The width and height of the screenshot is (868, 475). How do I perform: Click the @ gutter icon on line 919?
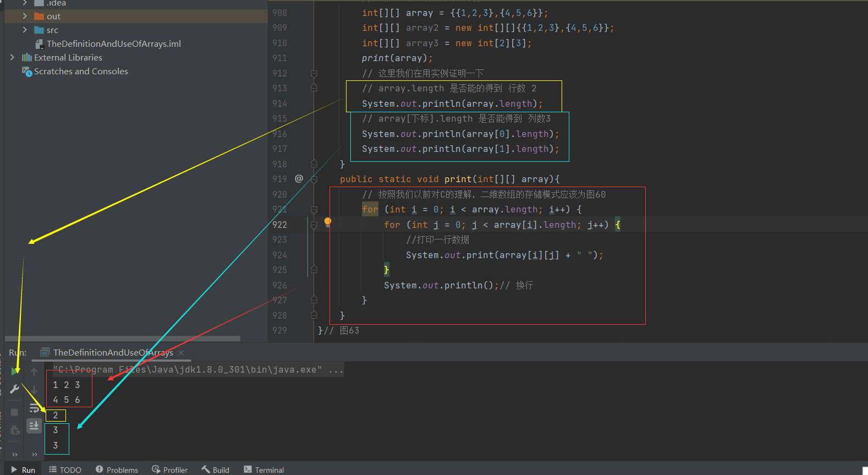point(299,178)
